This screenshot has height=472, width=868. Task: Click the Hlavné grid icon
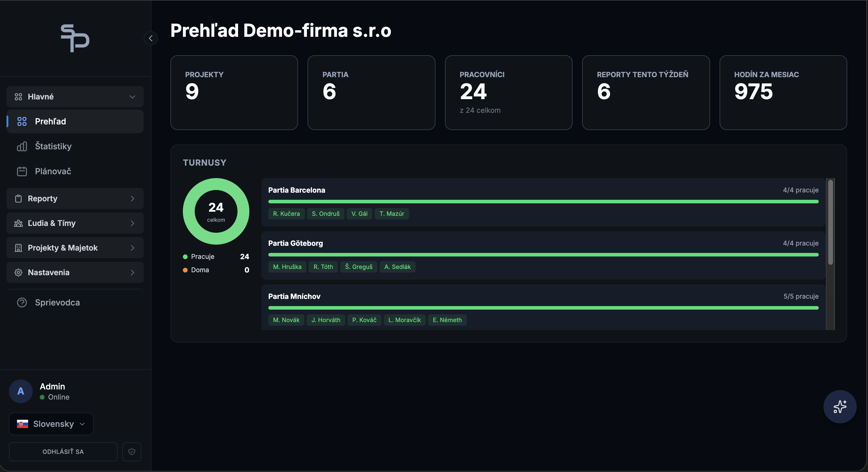point(18,97)
